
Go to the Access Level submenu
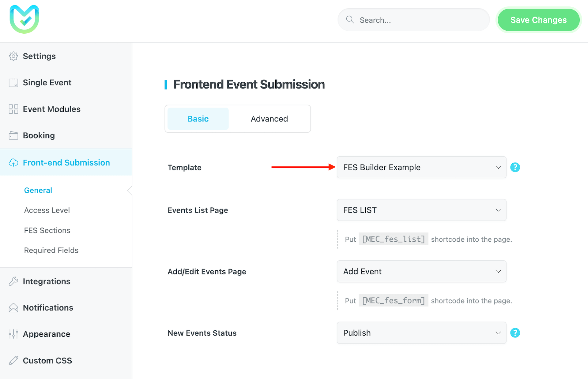pos(47,210)
